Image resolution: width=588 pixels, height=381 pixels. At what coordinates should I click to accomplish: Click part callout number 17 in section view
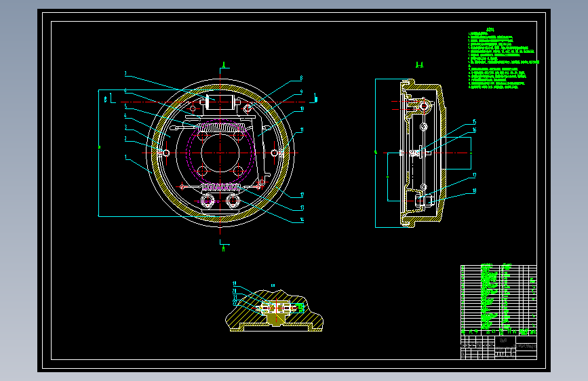coord(474,175)
